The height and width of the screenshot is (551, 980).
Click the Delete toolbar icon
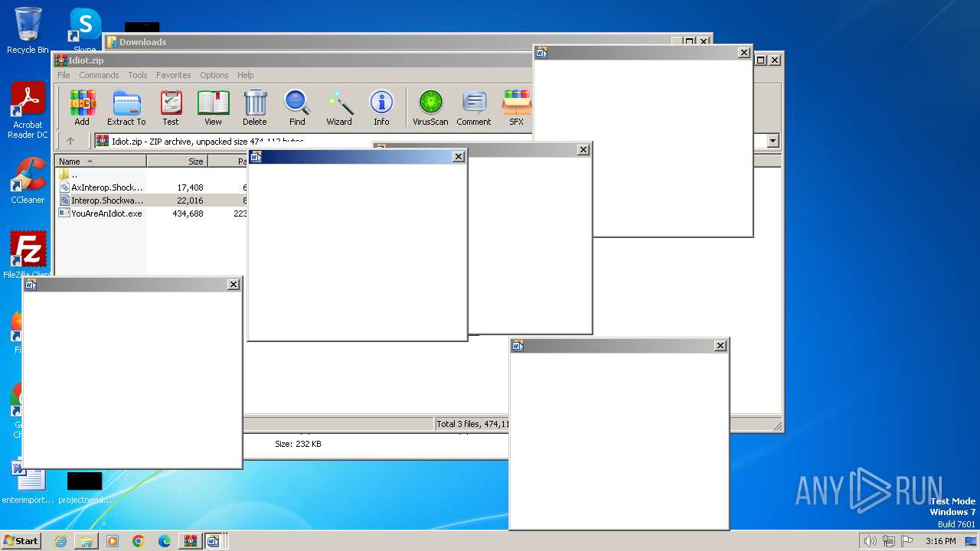[x=255, y=108]
